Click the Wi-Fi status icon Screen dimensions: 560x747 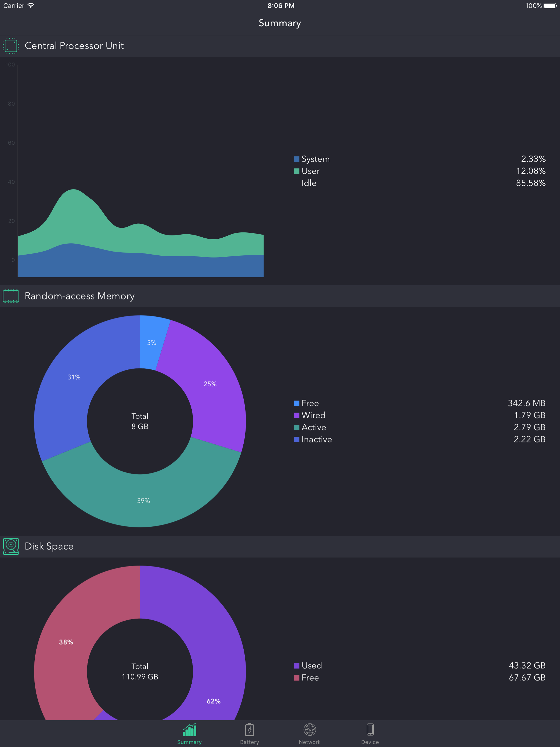pos(31,5)
